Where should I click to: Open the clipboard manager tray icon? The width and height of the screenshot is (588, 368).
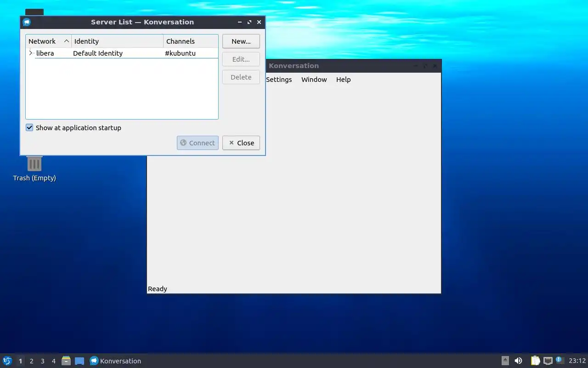[535, 361]
